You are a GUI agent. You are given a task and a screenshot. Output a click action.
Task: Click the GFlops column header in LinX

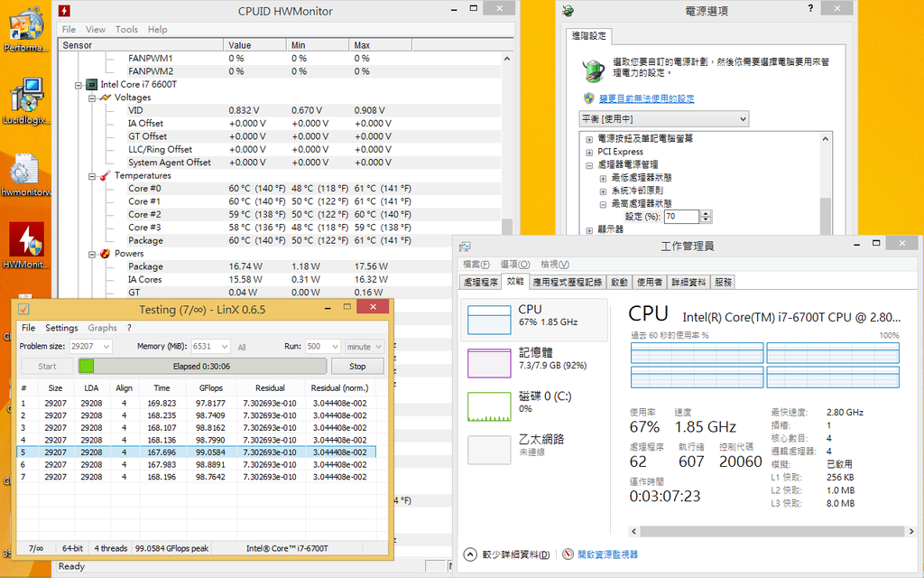click(211, 388)
